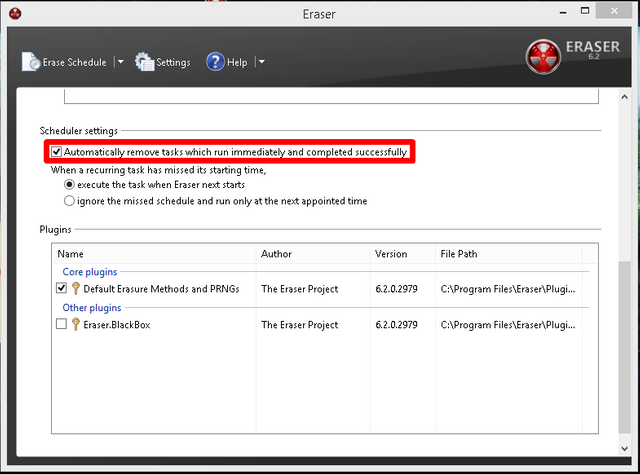Click The Eraser Project author for Eraser.BlackBox
This screenshot has height=474, width=640.
coord(300,325)
